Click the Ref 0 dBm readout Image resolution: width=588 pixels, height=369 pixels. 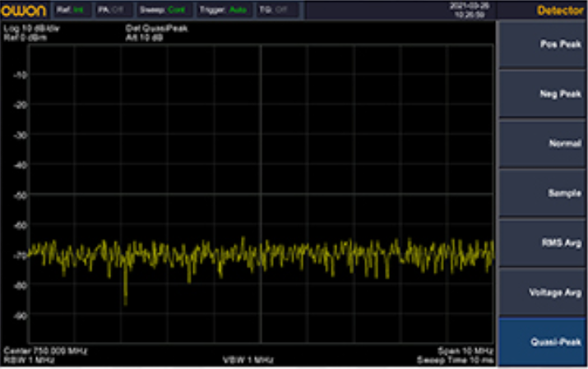coord(25,38)
